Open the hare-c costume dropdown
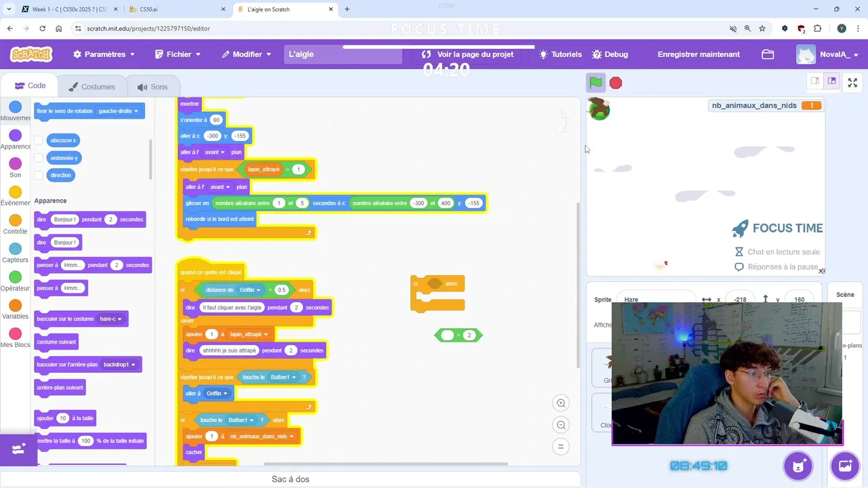The image size is (868, 488). coord(111,319)
